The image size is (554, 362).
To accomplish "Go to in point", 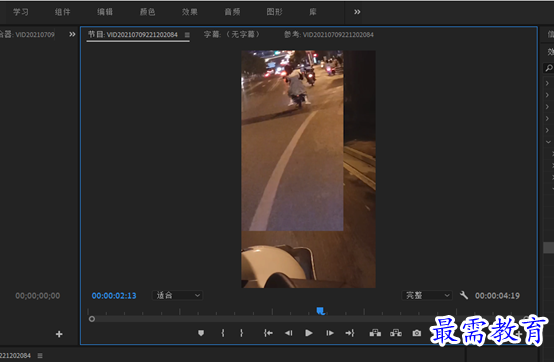I will pos(268,333).
